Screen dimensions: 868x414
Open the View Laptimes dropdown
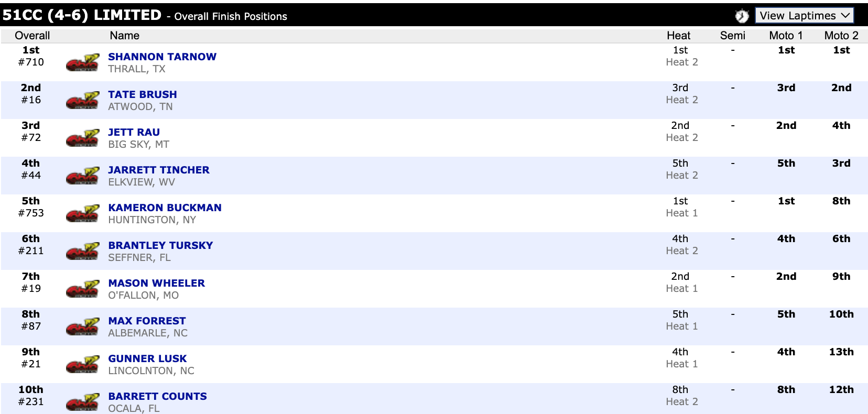coord(804,16)
